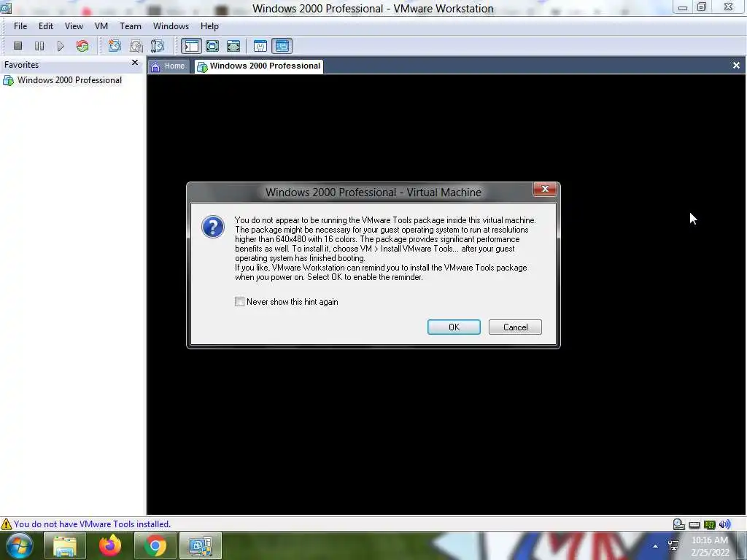Click the network adapter device status icon

709,525
